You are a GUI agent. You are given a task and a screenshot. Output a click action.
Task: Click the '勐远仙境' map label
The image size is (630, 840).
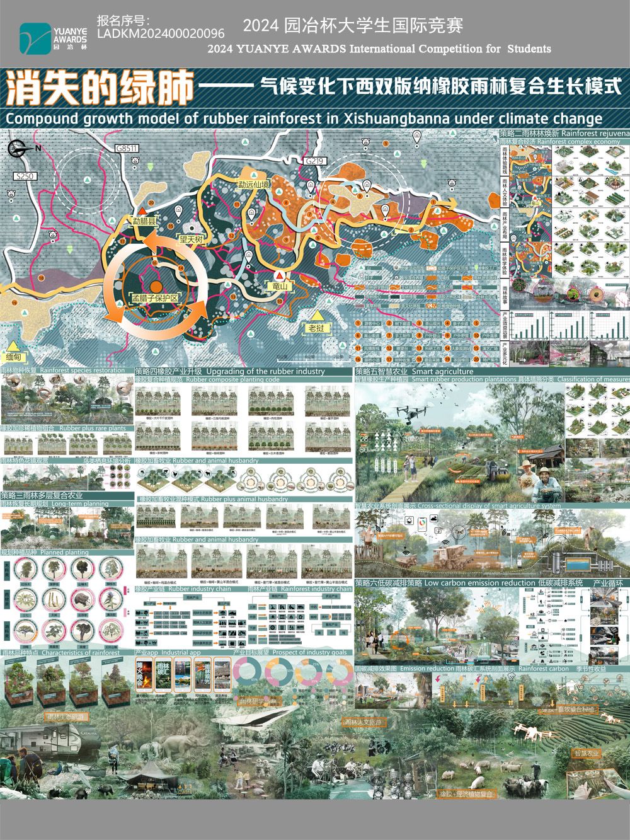pos(254,185)
